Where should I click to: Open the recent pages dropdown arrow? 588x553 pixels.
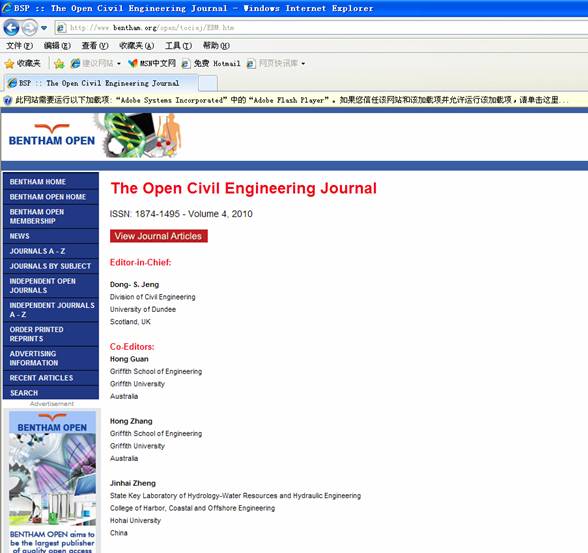pos(44,28)
